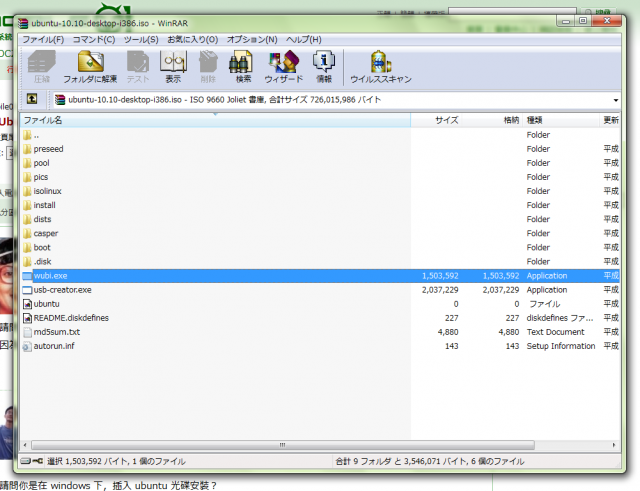The width and height of the screenshot is (640, 491).
Task: Click the 選択 1,503,592 バイト status text
Action: pyautogui.click(x=116, y=462)
